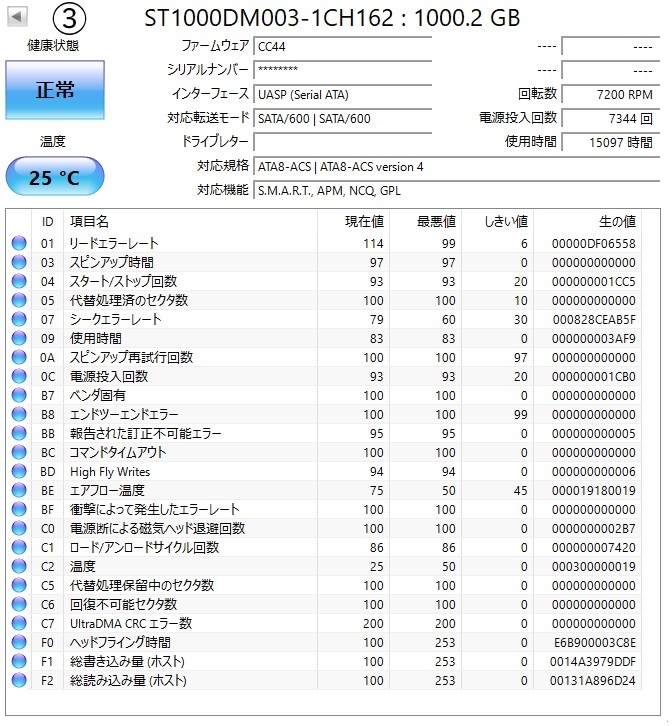Open the 正常 health status button
This screenshot has height=726, width=672.
55,90
